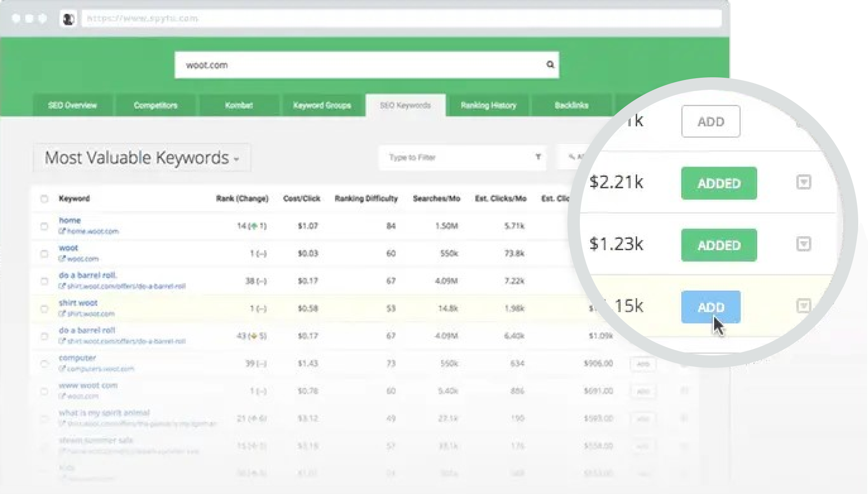The width and height of the screenshot is (868, 494).
Task: Click the $906.00 value in the computer row
Action: 599,364
